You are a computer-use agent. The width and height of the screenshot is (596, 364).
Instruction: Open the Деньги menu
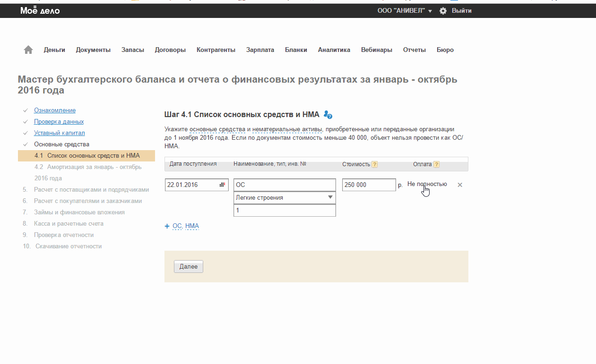(x=54, y=50)
